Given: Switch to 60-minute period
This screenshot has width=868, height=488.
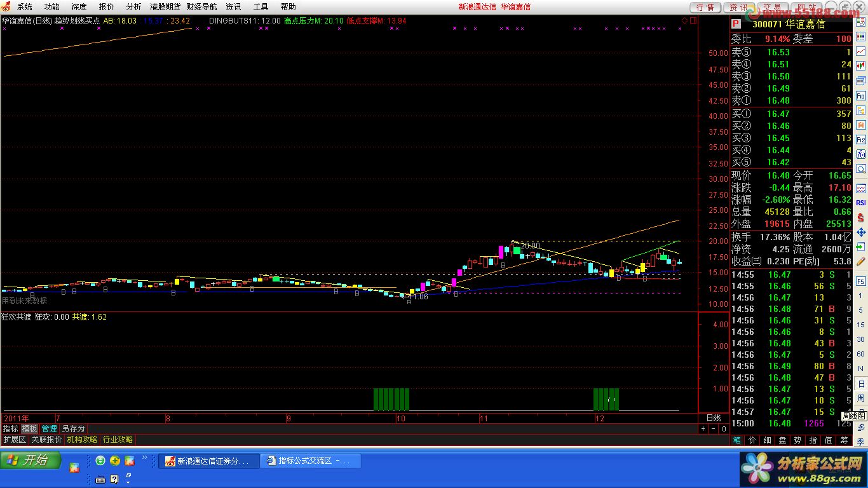Looking at the screenshot, I should click(860, 354).
